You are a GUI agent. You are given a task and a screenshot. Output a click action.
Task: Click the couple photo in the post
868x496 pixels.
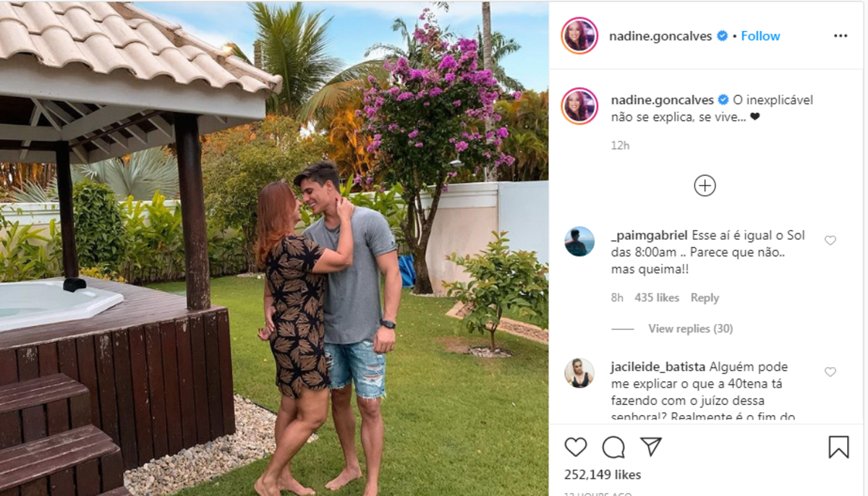click(274, 248)
